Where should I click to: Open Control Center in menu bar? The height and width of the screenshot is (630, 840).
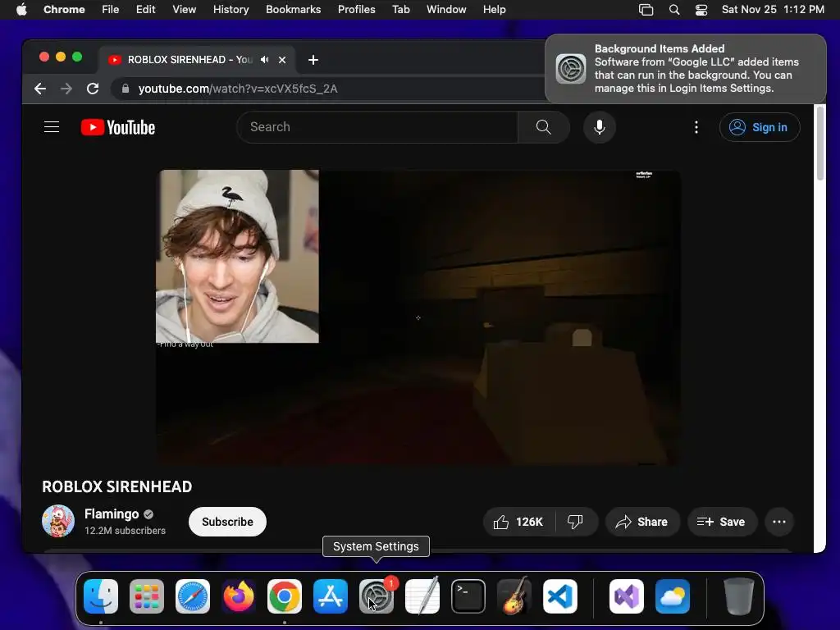(701, 10)
